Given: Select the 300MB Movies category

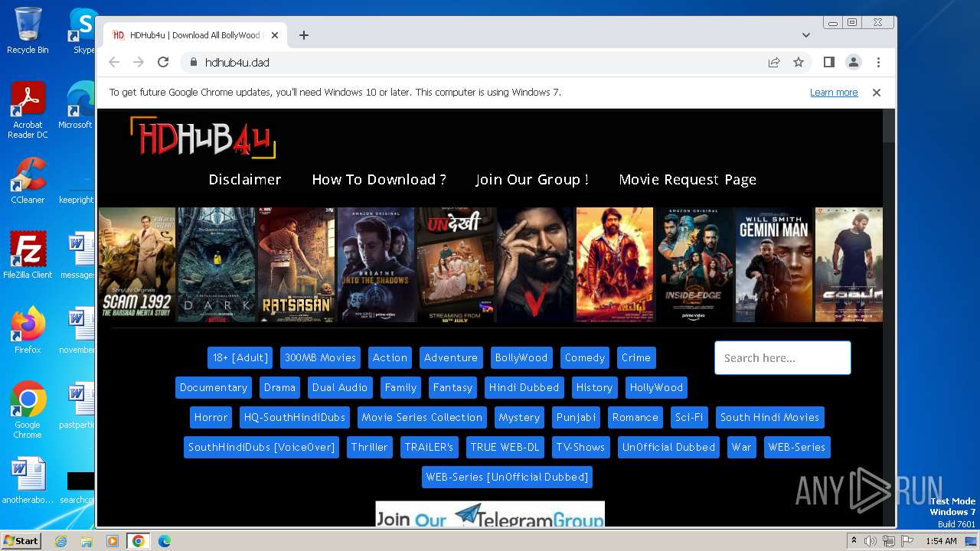Looking at the screenshot, I should (320, 357).
